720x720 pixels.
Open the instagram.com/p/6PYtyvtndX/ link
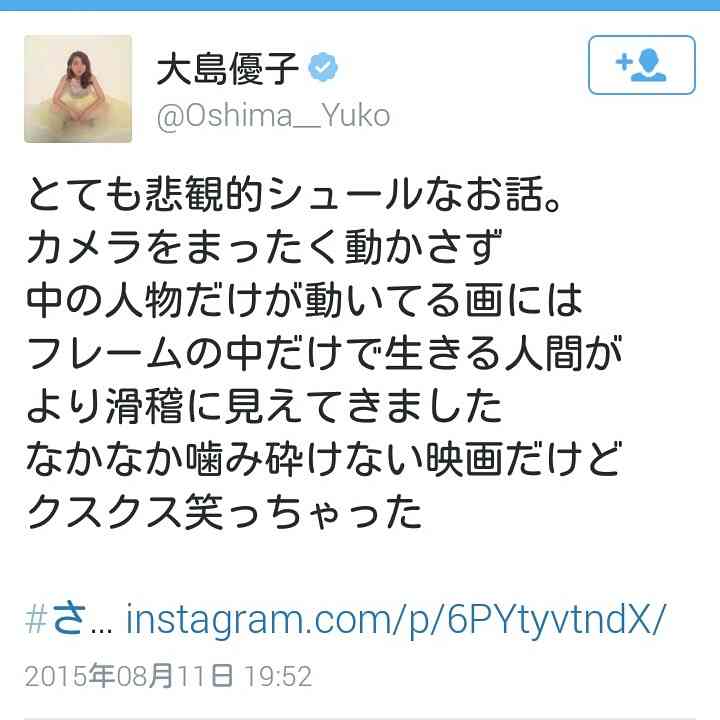[395, 621]
